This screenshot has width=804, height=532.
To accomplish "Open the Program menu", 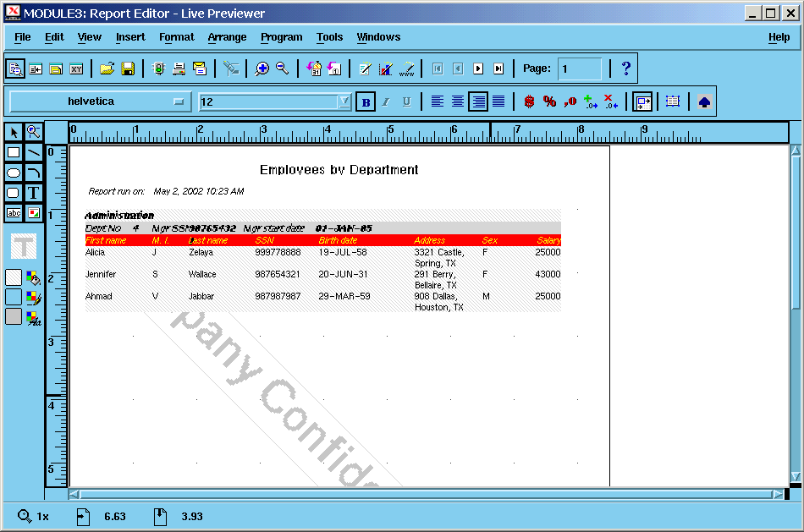I will [x=282, y=37].
